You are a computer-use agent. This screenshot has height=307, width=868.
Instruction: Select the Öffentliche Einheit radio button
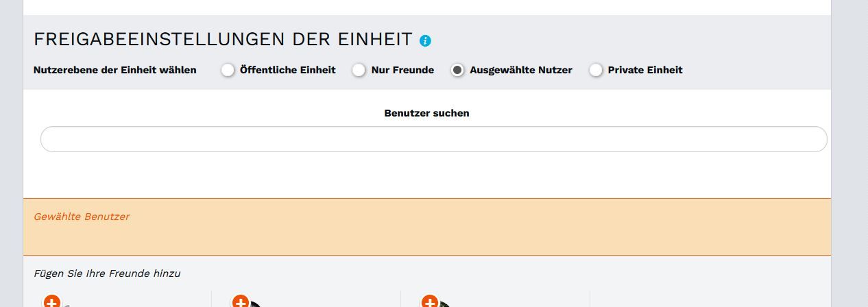(x=228, y=70)
